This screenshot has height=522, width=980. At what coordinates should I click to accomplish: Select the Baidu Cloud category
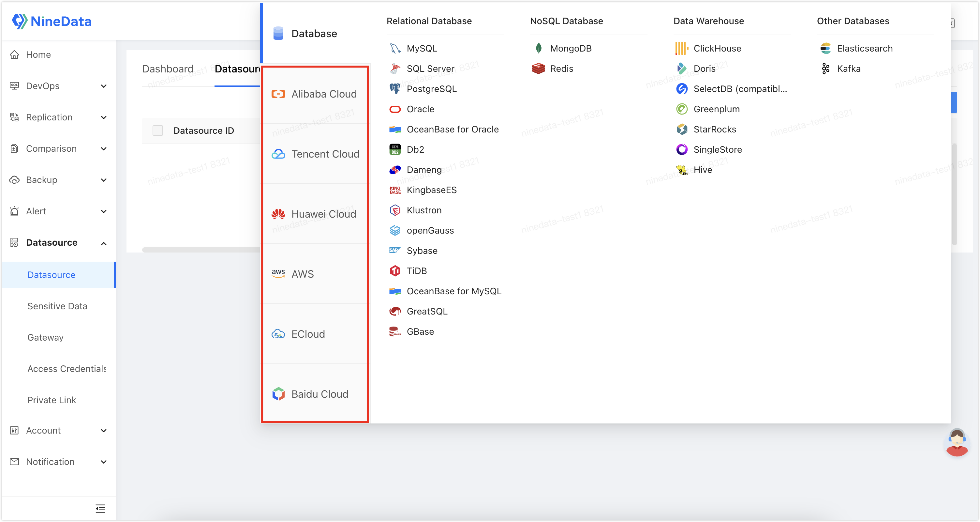point(316,394)
